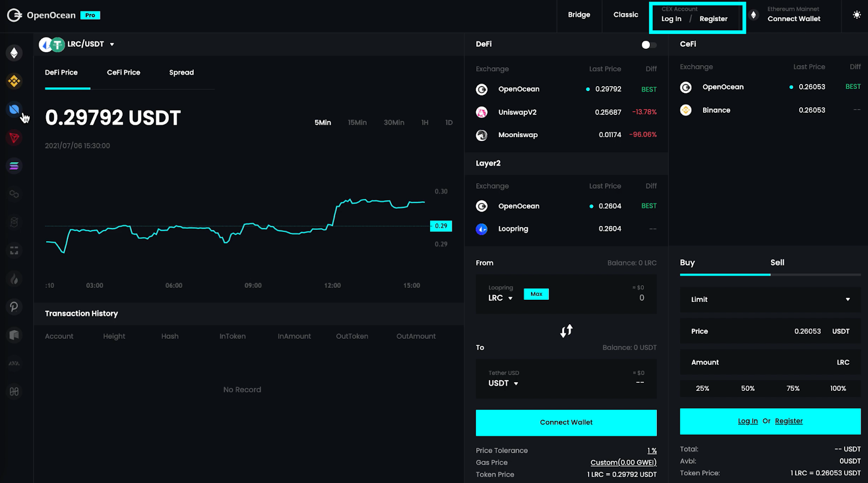Select the Ethereum network in the sidebar

[14, 53]
